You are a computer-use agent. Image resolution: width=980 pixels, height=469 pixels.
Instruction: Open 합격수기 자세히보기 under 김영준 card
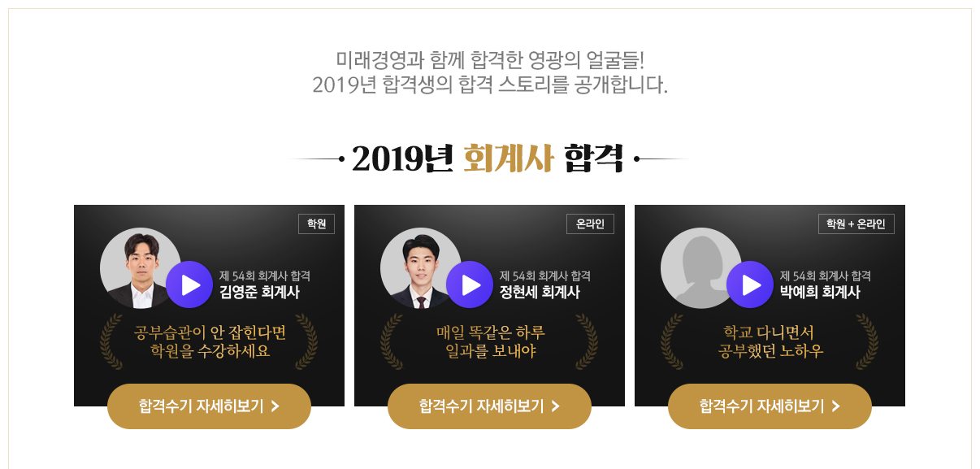point(209,406)
